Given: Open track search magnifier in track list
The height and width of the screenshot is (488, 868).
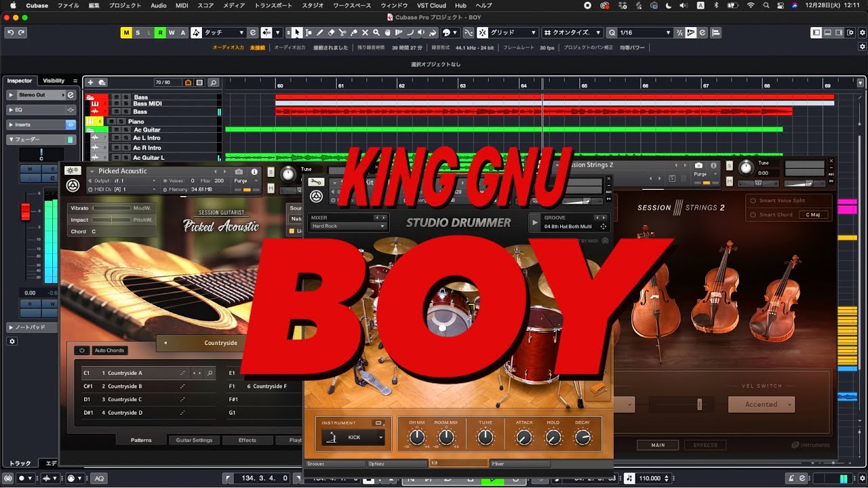Looking at the screenshot, I should (213, 83).
